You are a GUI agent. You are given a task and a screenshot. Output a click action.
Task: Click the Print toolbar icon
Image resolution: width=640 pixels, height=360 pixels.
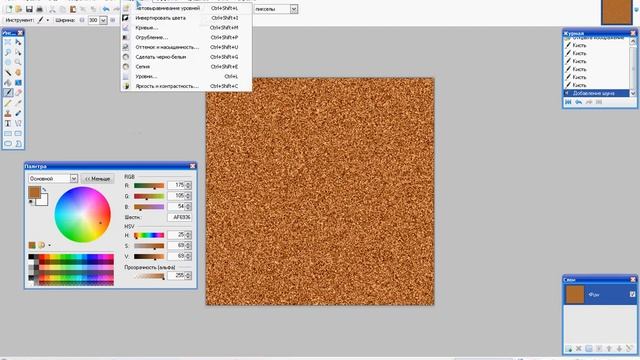[x=40, y=9]
